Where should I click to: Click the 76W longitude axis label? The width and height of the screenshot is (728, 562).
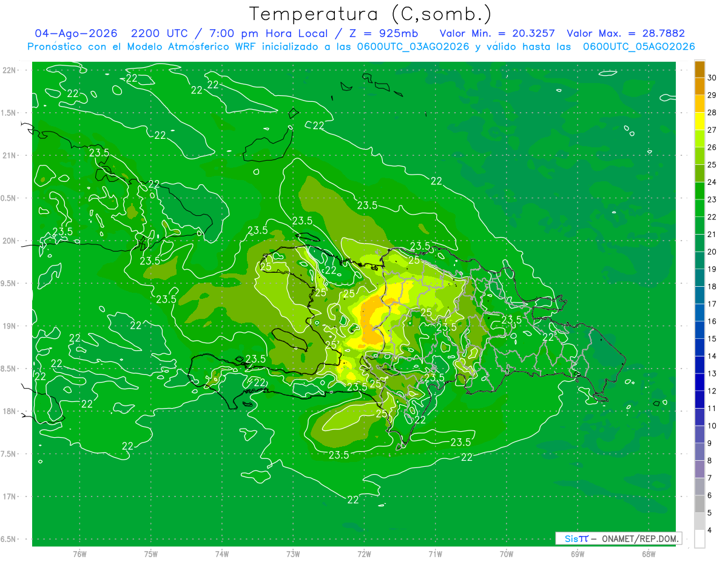(x=79, y=554)
